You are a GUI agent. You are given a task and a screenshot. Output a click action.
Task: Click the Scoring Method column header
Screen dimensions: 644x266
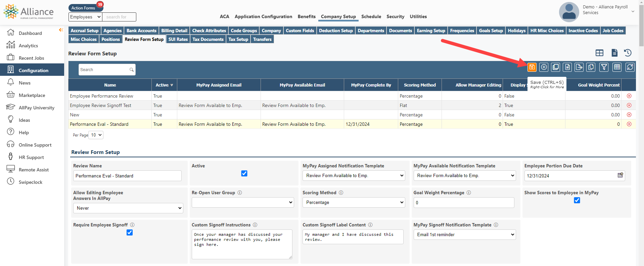(420, 85)
